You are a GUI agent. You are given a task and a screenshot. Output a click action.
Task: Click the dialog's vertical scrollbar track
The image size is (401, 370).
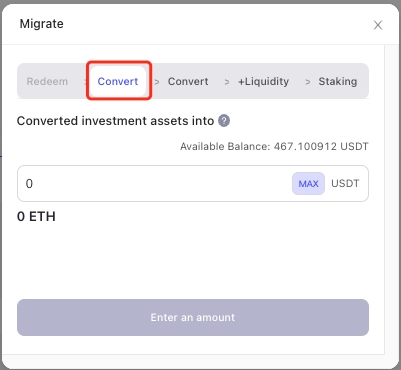391,200
